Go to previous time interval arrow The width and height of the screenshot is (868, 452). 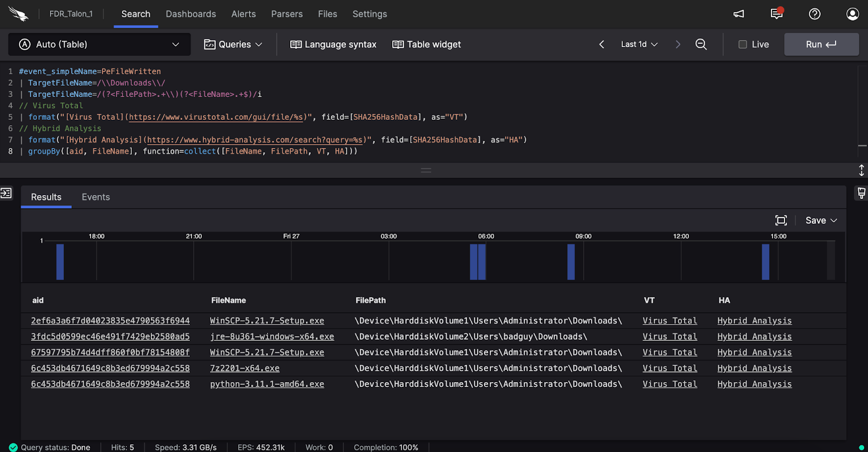coord(602,44)
